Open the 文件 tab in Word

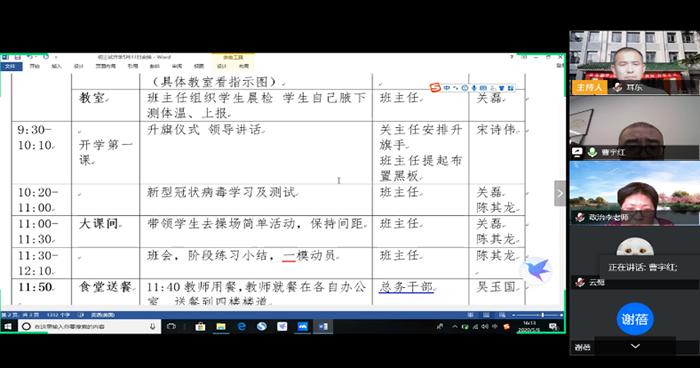pyautogui.click(x=10, y=66)
